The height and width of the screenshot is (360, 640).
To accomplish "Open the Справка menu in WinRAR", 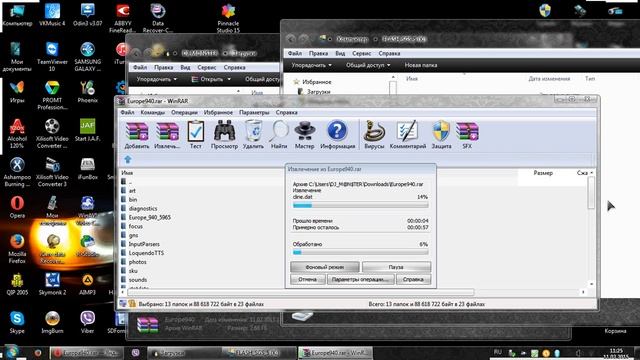I will [x=286, y=112].
